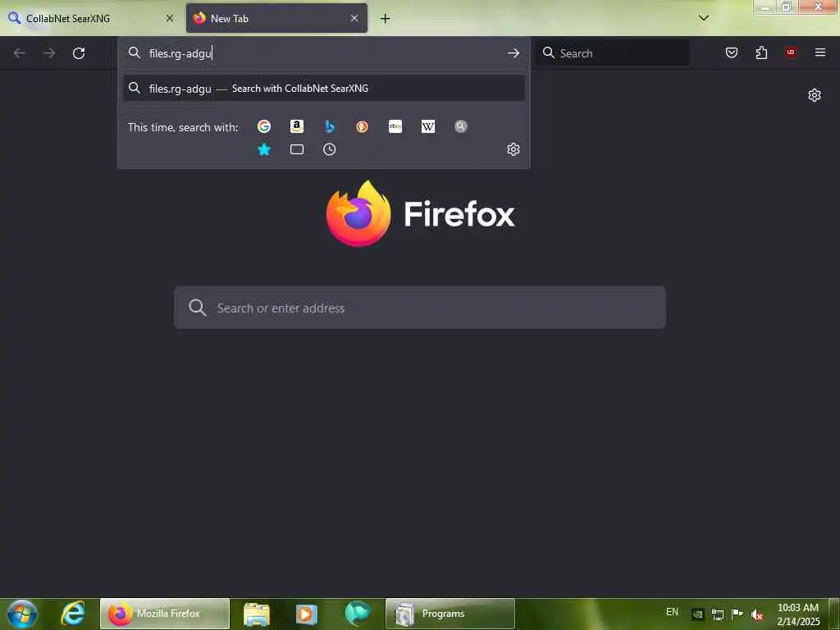The image size is (840, 630).
Task: Select the grey magnifier search engine icon
Action: 461,126
